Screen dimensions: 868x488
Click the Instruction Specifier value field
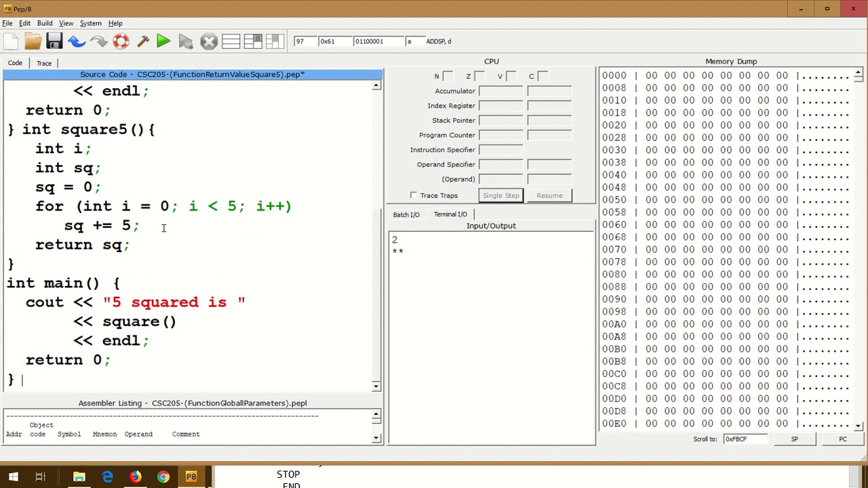[x=500, y=150]
